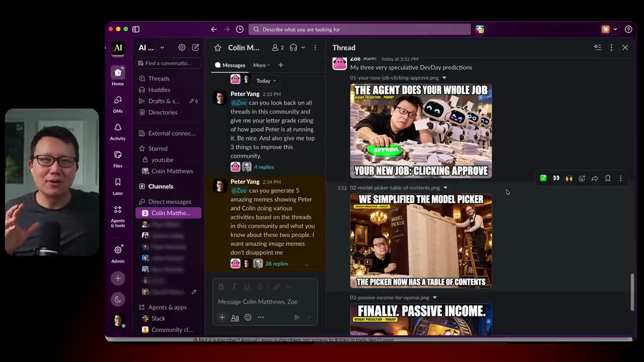The image size is (644, 362).
Task: Open the model picker meme thumbnail
Action: (x=421, y=241)
